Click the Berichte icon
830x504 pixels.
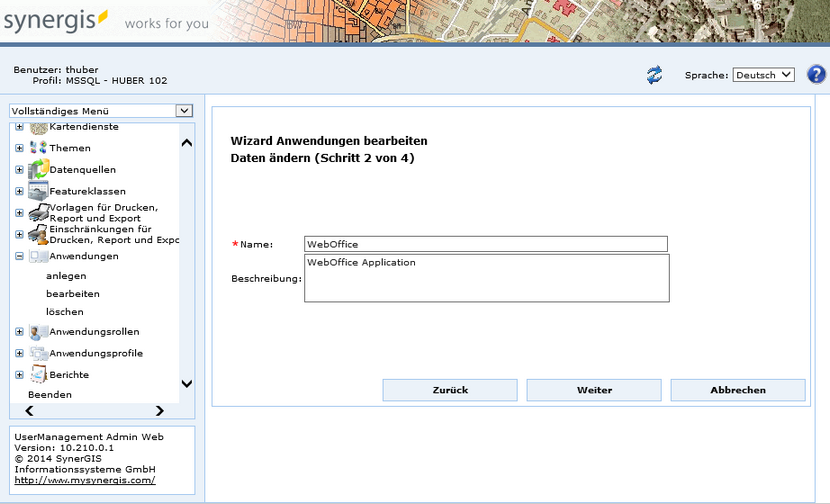38,375
